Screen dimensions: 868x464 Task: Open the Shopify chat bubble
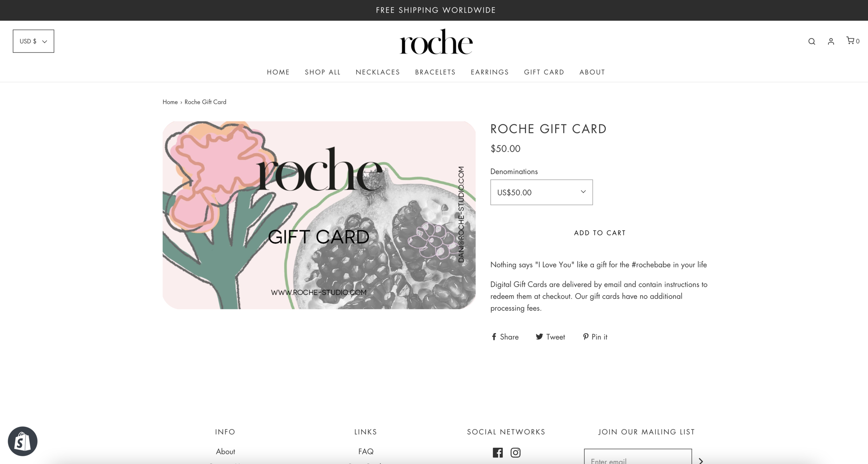coord(23,441)
